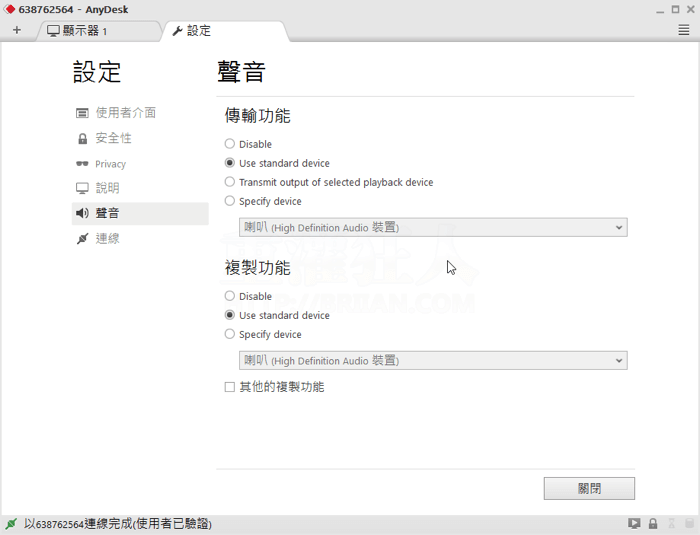Click the padlock icon in status bar
The width and height of the screenshot is (700, 535).
(652, 524)
